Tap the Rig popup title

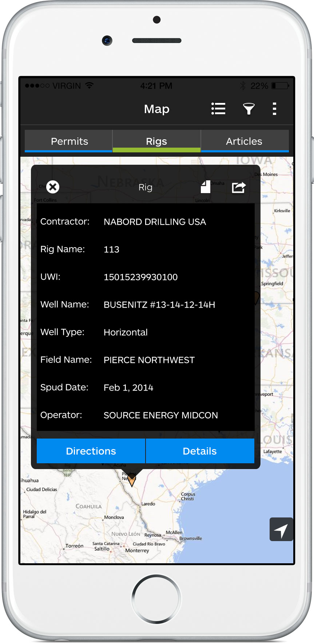click(146, 187)
